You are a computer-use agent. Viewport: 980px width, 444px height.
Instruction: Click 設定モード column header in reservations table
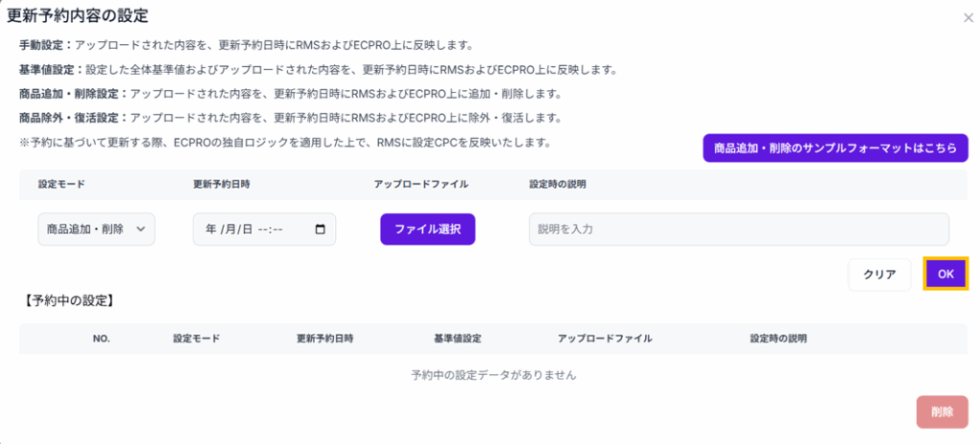coord(196,339)
